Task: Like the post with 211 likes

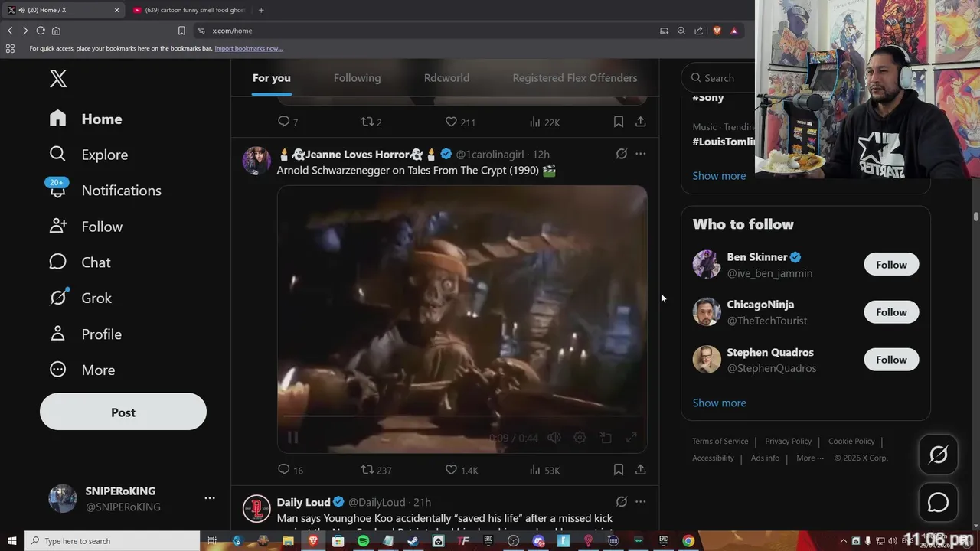Action: coord(460,122)
